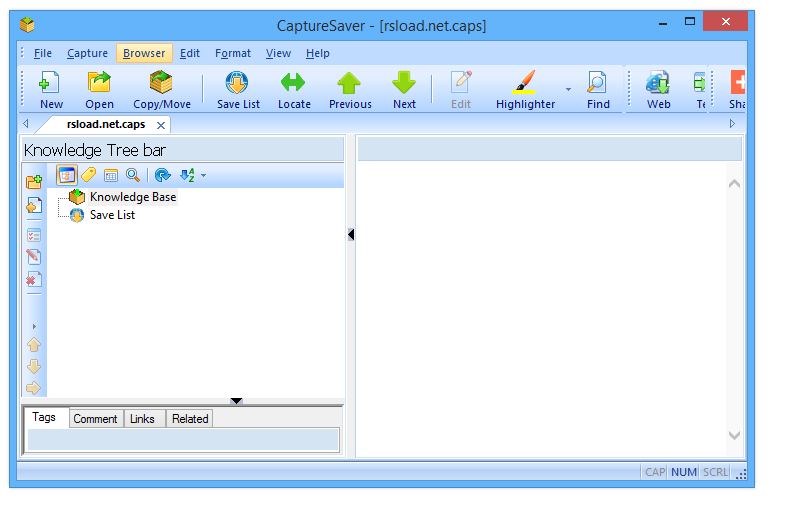Screen dimensions: 790x520
Task: Click the Save List toolbar button
Action: coord(238,90)
